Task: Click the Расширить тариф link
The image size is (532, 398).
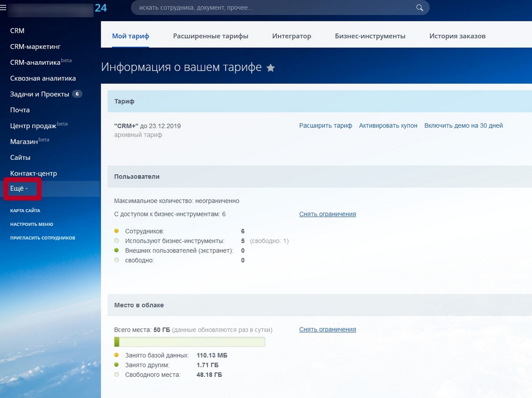Action: (x=325, y=126)
